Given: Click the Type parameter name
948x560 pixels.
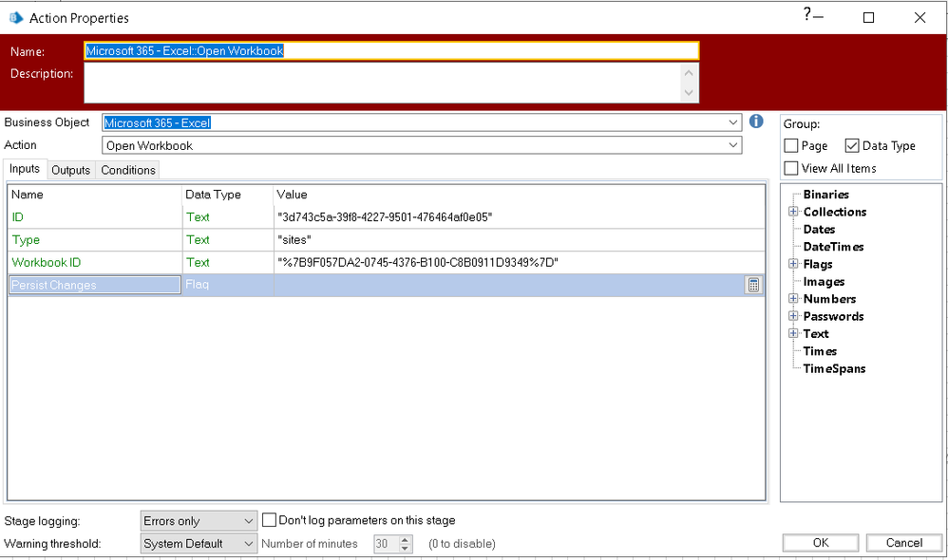Looking at the screenshot, I should coord(26,240).
